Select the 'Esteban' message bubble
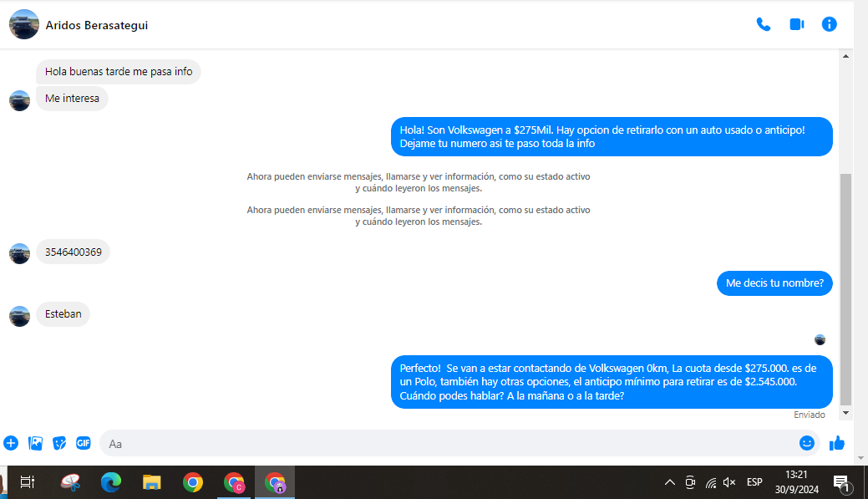868x499 pixels. [63, 314]
